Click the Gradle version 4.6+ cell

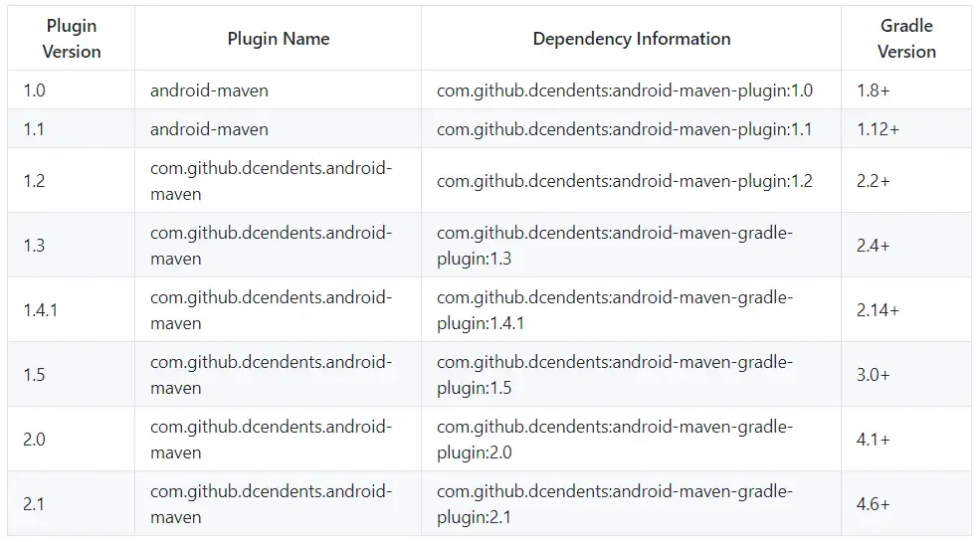873,504
